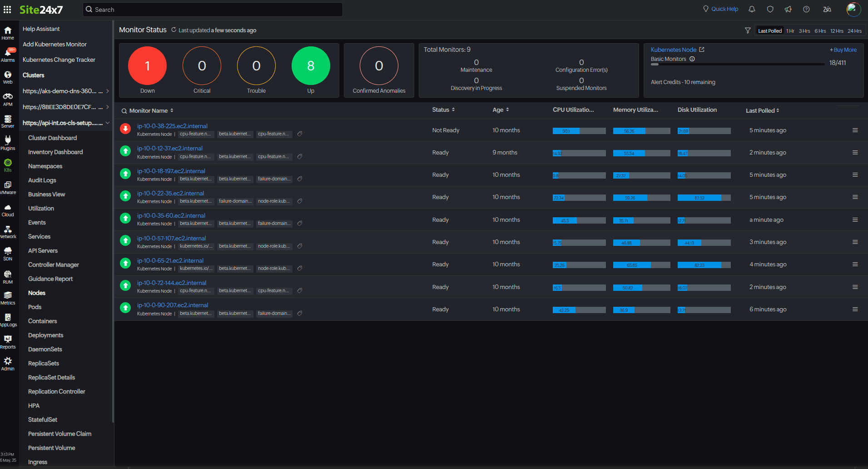Click the Basic Monitors usage bar
Screen dimensions: 868x469
(x=737, y=65)
